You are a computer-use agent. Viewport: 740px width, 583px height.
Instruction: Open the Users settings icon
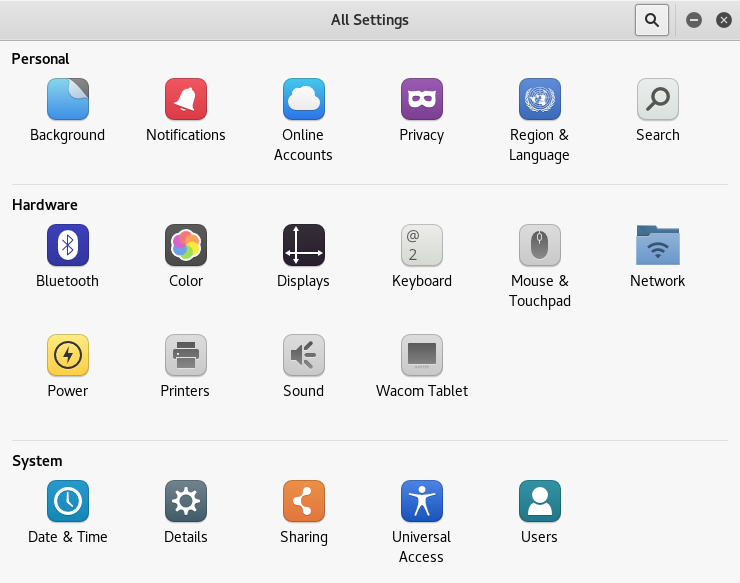[x=539, y=501]
